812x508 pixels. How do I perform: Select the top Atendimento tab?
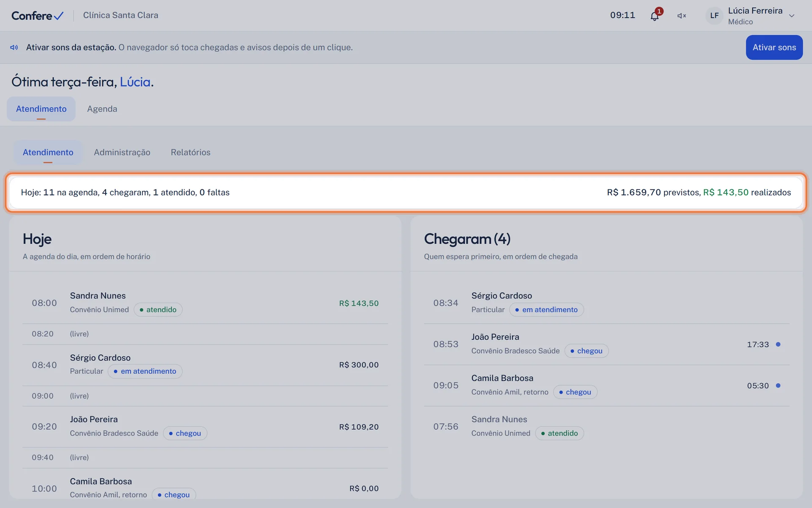click(x=41, y=109)
